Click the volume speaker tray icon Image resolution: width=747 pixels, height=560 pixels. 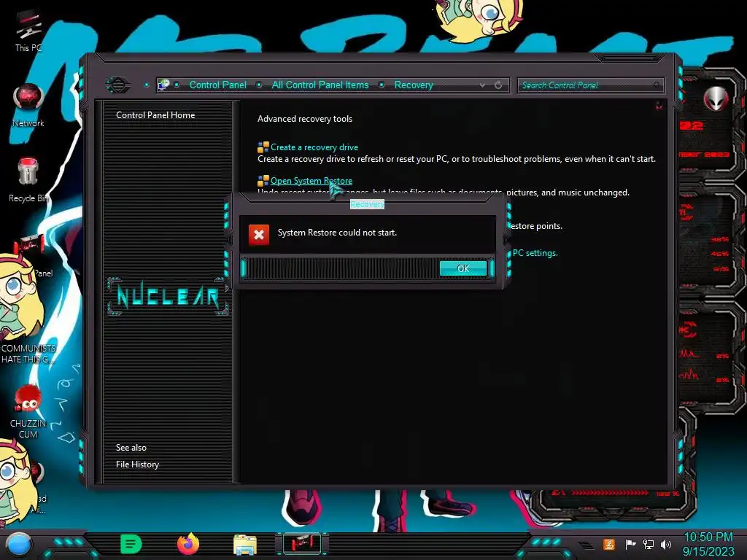(x=666, y=544)
